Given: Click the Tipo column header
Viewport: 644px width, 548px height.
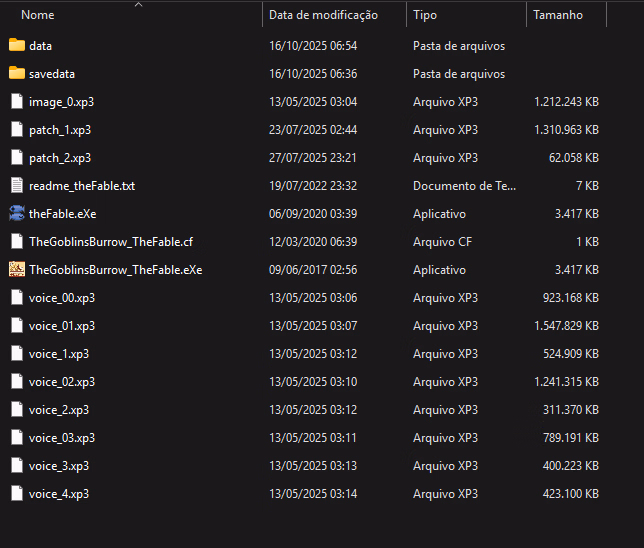Looking at the screenshot, I should [x=425, y=16].
